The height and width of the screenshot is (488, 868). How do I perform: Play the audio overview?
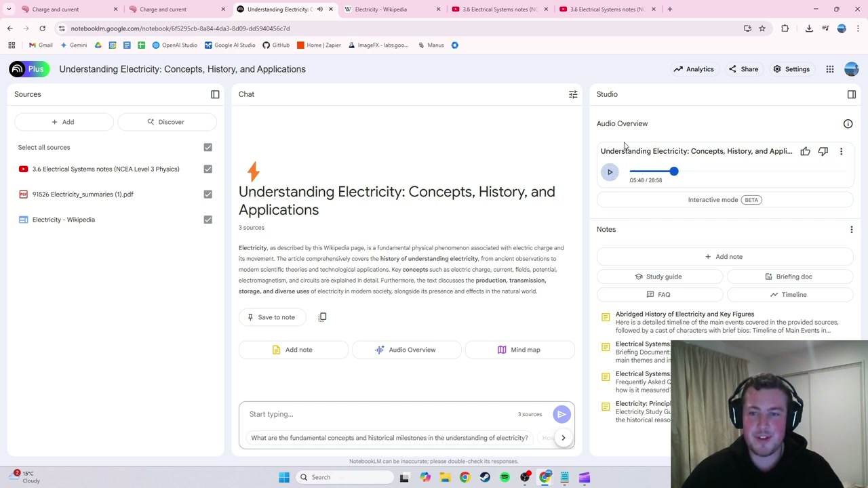tap(610, 172)
